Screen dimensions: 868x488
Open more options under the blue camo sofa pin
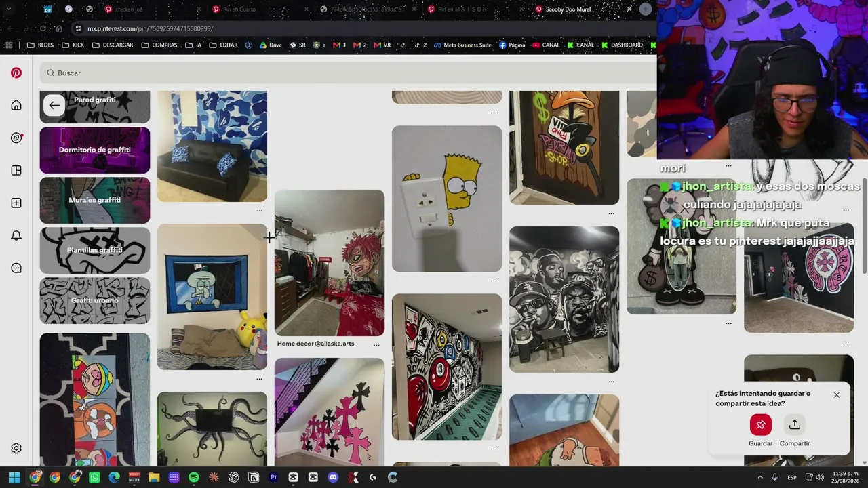pos(259,211)
